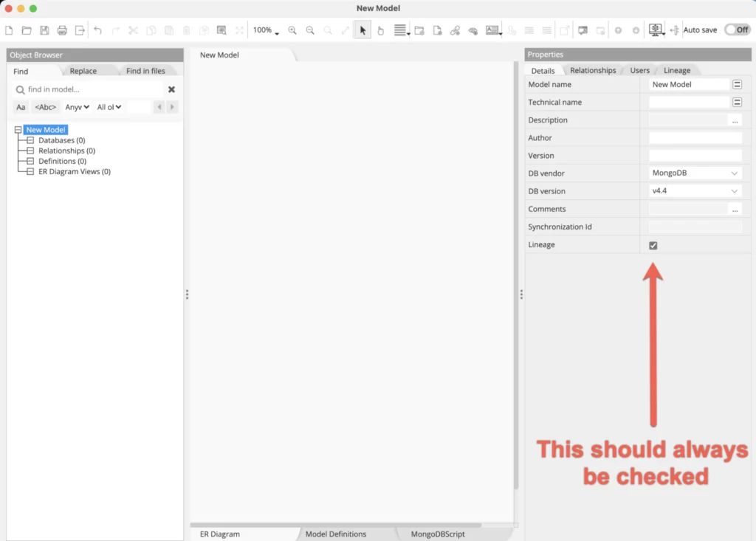The width and height of the screenshot is (756, 541).
Task: Open the Lineage properties tab
Action: click(x=677, y=70)
